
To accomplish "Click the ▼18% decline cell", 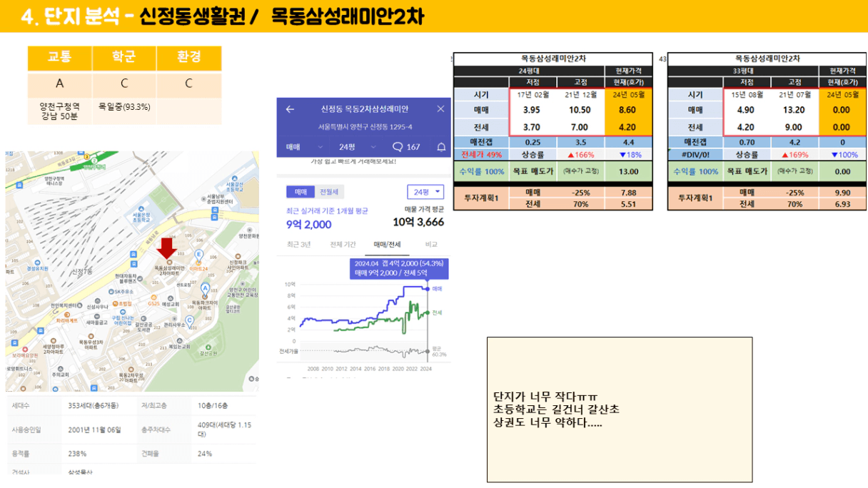I will pos(628,155).
